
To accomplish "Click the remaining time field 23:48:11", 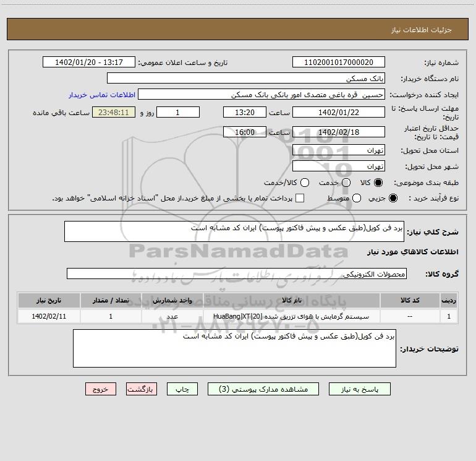I will [x=114, y=112].
